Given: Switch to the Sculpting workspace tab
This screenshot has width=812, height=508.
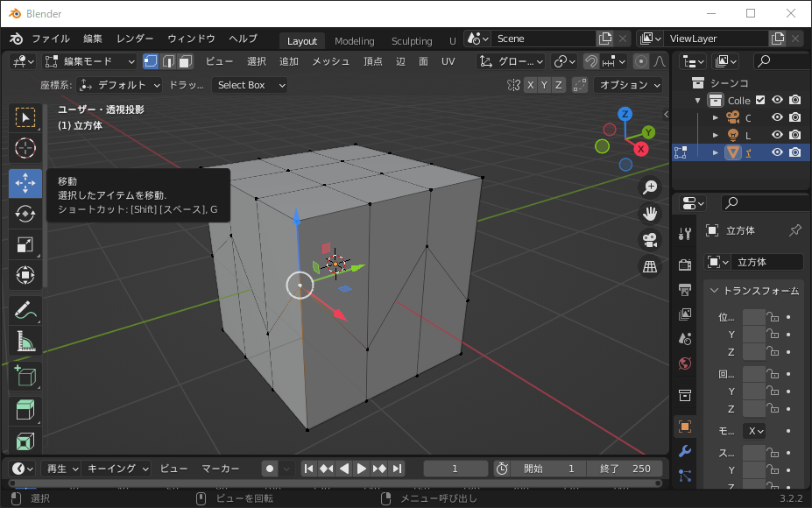Looking at the screenshot, I should pos(411,40).
